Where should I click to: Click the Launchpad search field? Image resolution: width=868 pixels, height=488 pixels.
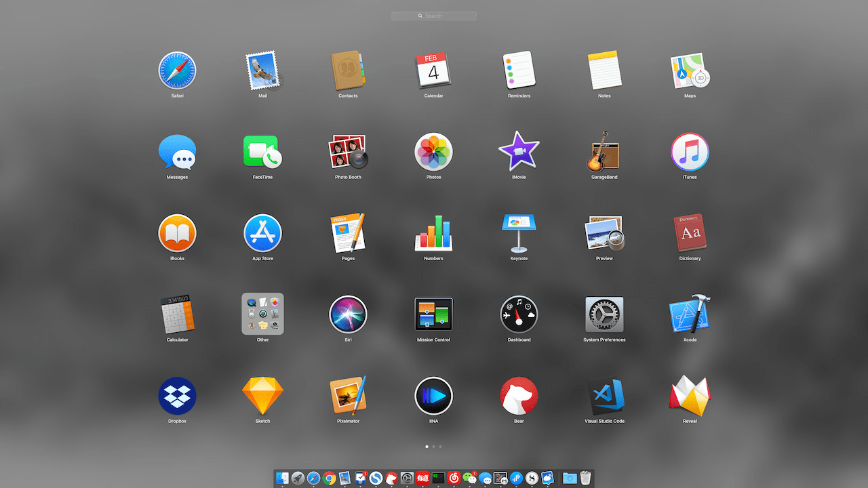(x=434, y=16)
